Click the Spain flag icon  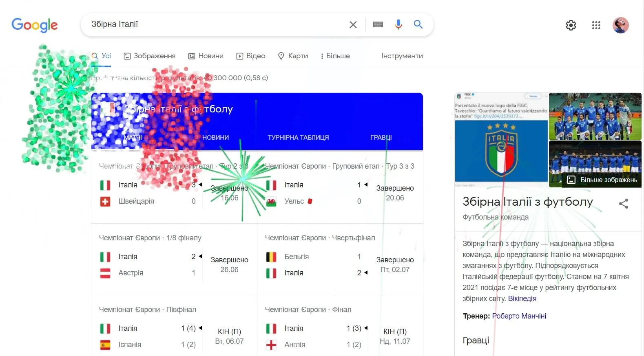[x=105, y=345]
